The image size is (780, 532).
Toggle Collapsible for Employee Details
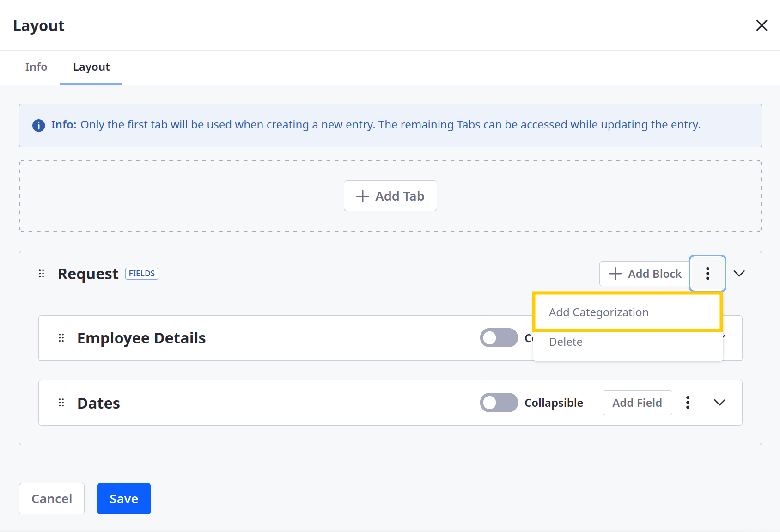(499, 338)
